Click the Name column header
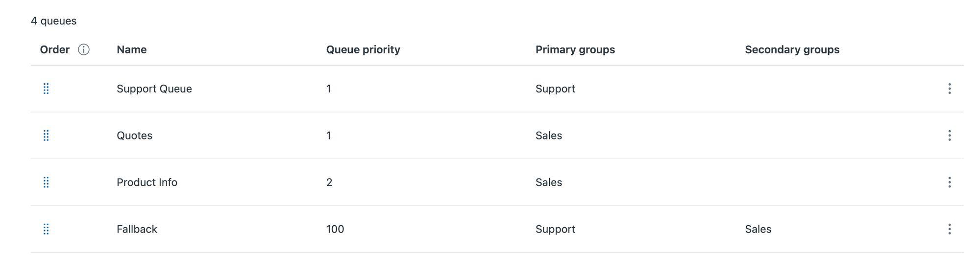Image resolution: width=980 pixels, height=280 pixels. coord(131,49)
